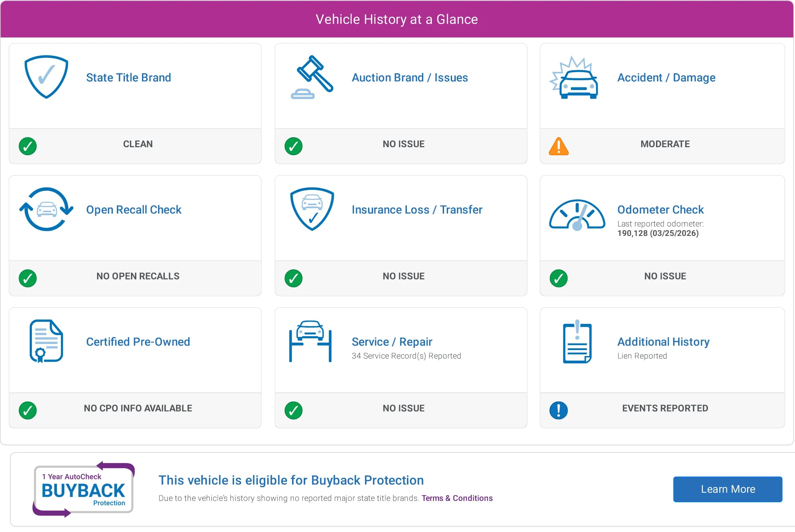Click NO ISSUE under Insurance Loss / Transfer
Screen dimensions: 795x532
tap(404, 276)
